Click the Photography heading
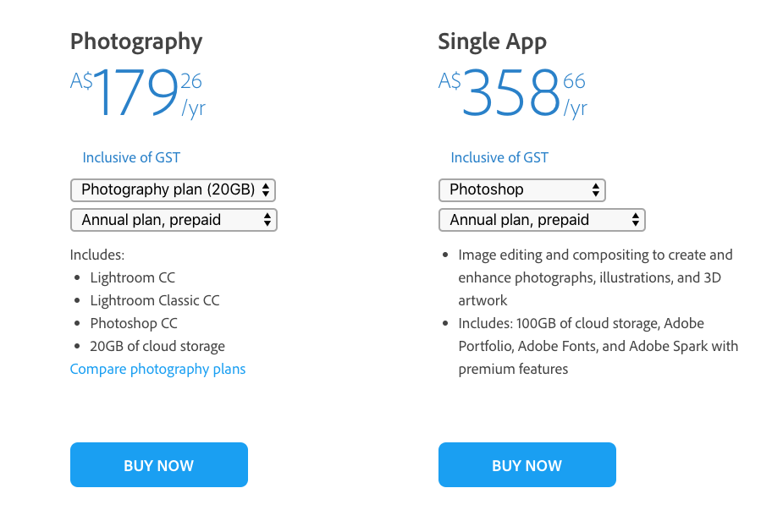The width and height of the screenshot is (772, 532). [x=136, y=42]
